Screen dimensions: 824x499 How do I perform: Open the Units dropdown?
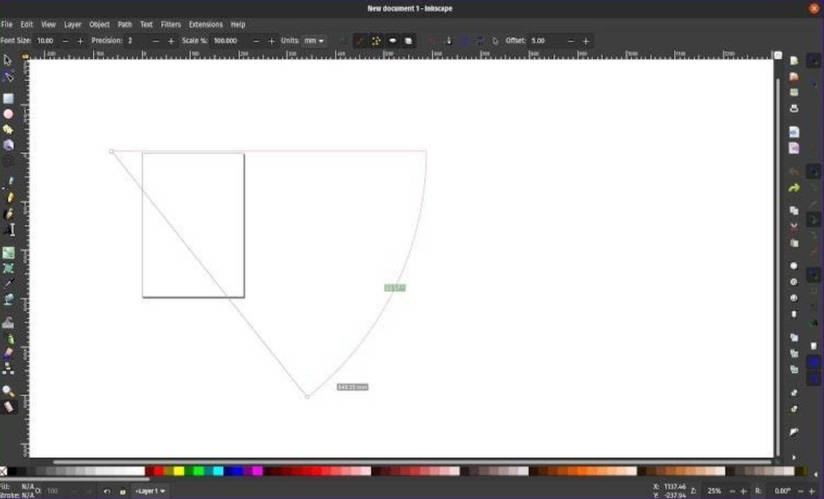click(315, 41)
